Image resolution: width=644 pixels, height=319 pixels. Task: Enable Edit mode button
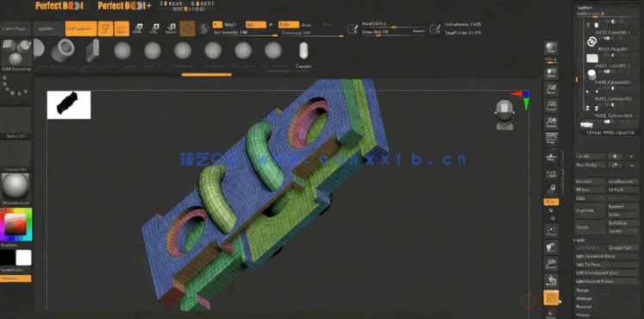point(105,28)
